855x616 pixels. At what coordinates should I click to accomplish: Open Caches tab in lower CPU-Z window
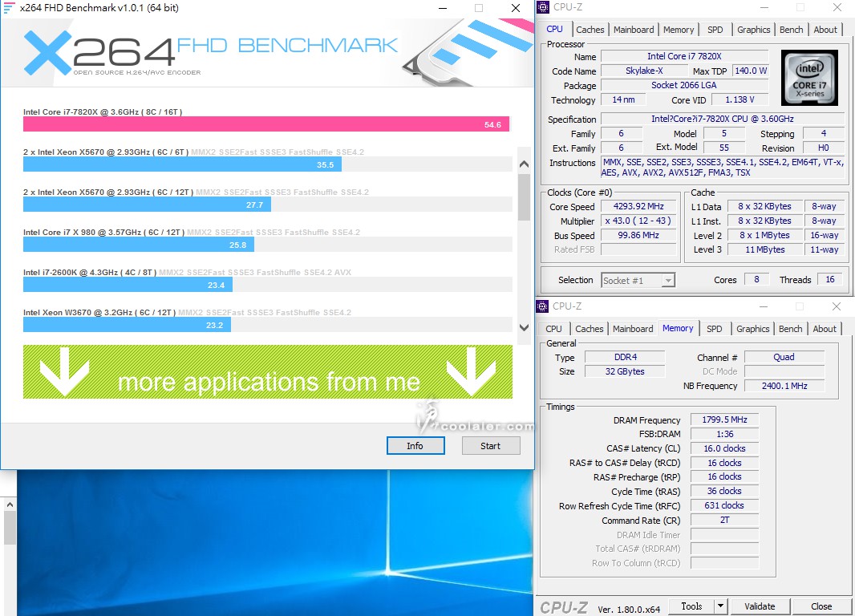[590, 329]
